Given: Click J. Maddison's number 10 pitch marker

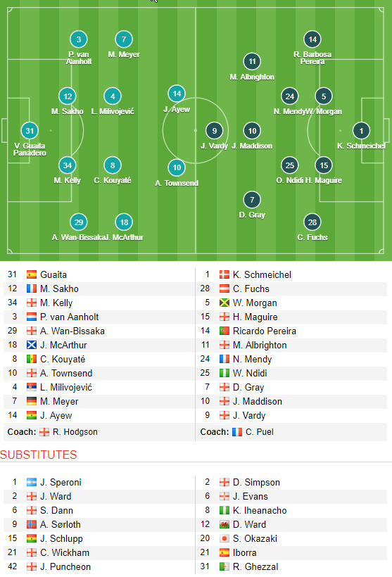Looking at the screenshot, I should point(252,131).
